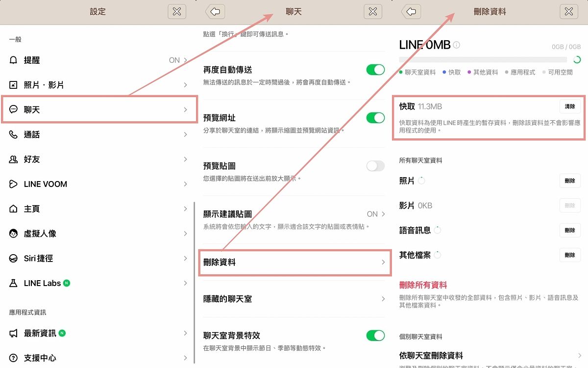Click the info icon next to LINE 0MB

[457, 45]
